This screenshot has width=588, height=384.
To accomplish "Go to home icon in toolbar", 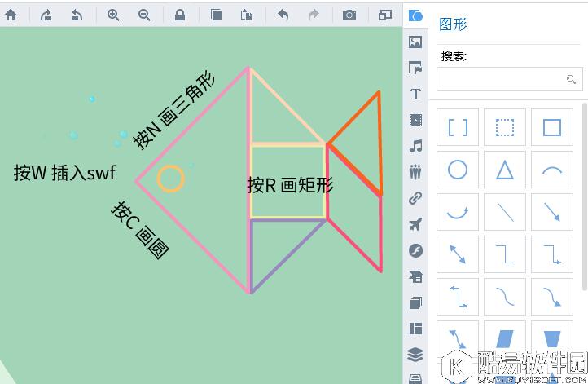I will [x=11, y=15].
